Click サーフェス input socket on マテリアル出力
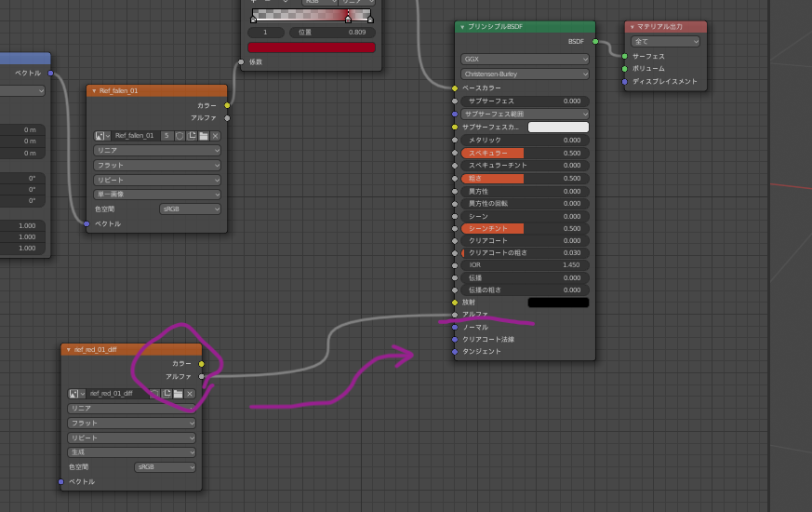812x512 pixels. 624,56
